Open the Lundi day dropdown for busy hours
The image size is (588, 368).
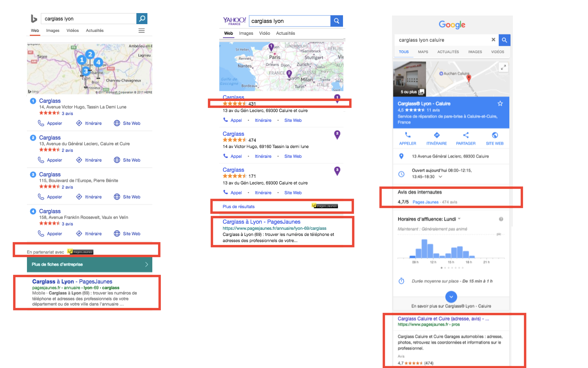459,219
